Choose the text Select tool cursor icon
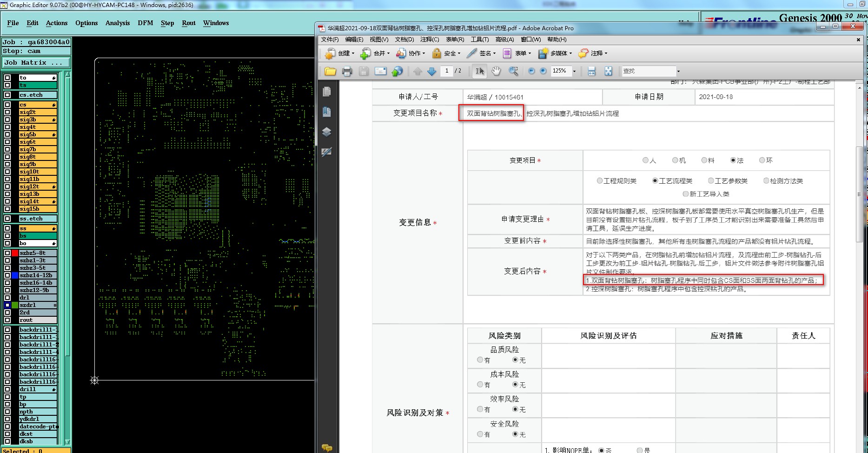 tap(479, 71)
